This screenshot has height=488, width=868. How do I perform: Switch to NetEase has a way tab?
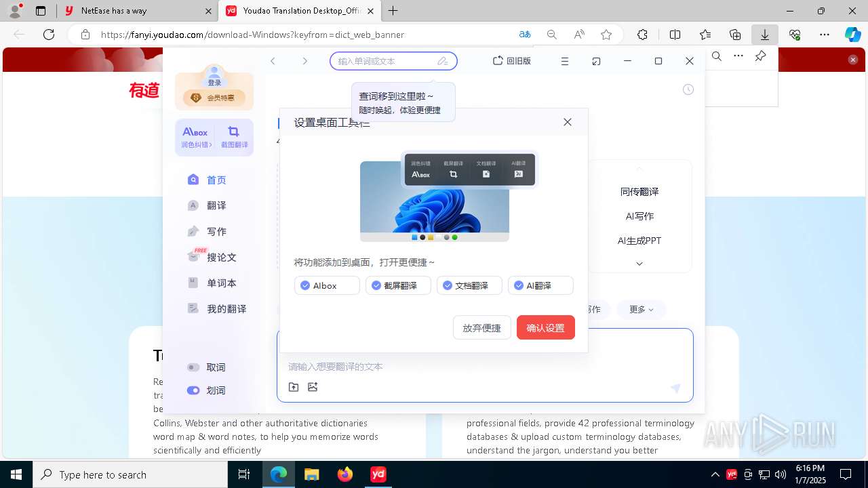139,11
